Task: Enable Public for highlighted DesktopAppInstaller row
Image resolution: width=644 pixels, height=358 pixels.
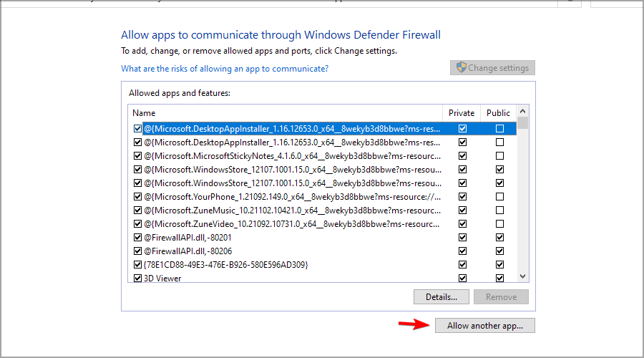Action: (x=499, y=129)
